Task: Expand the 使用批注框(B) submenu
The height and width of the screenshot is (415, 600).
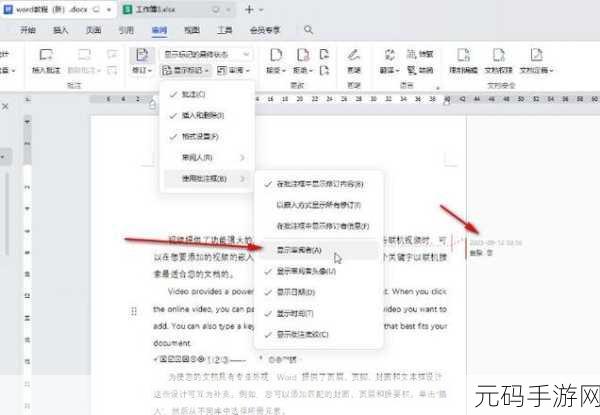Action: click(207, 179)
